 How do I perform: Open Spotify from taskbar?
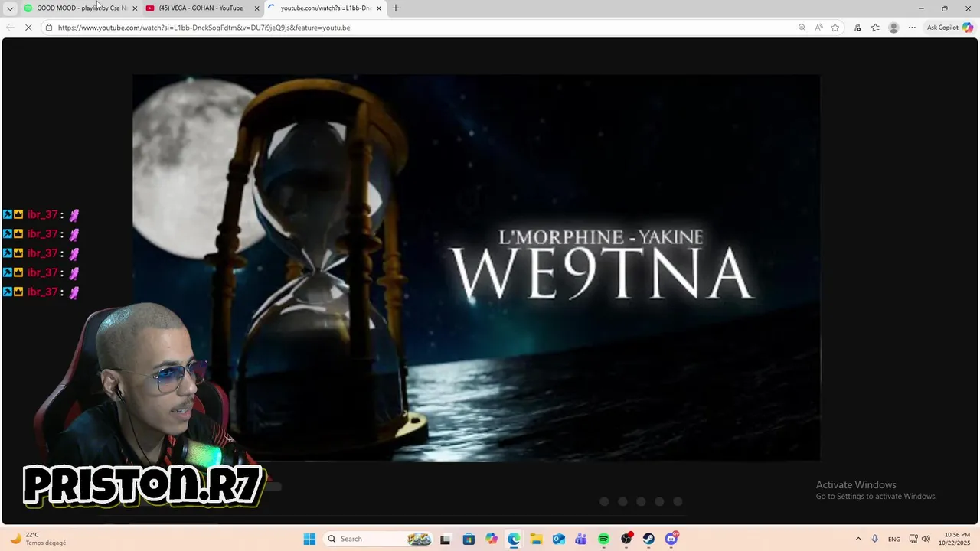click(603, 539)
